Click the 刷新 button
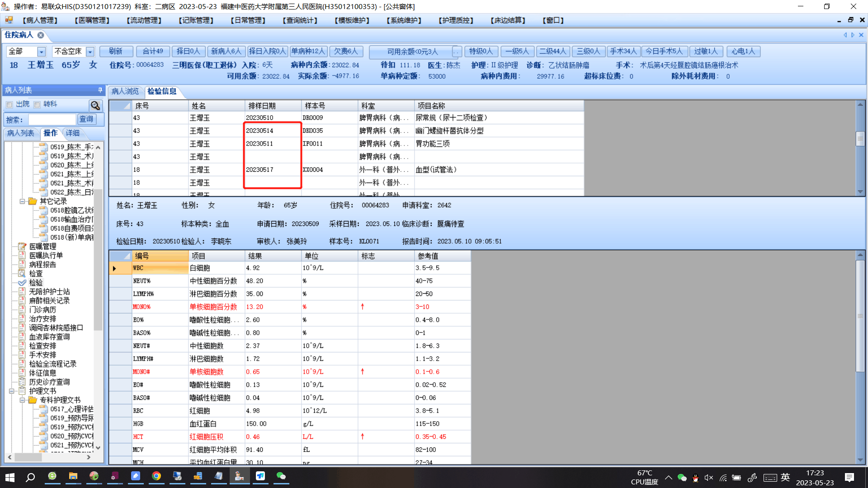The width and height of the screenshot is (868, 488). [x=116, y=52]
